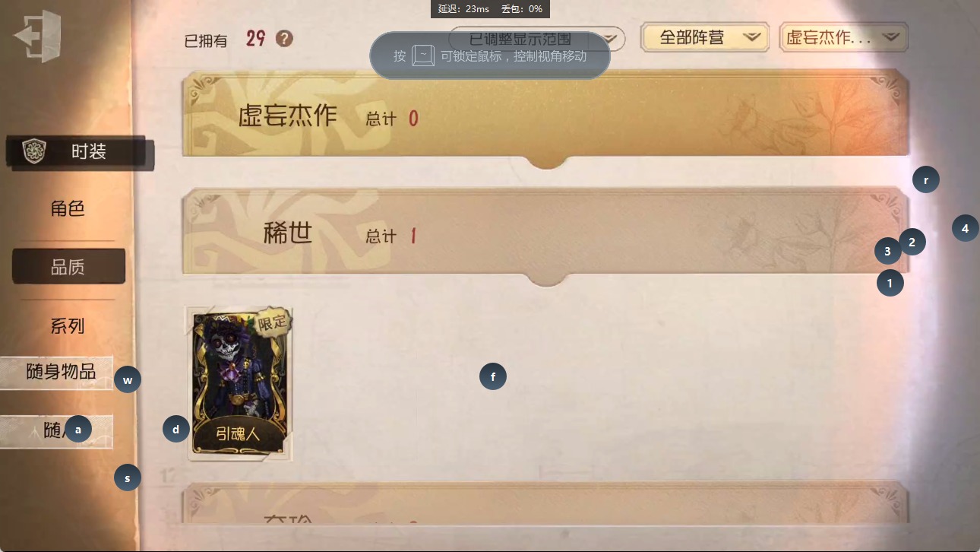Screen dimensions: 980x552
Task: Click the exit door icon
Action: tap(37, 35)
